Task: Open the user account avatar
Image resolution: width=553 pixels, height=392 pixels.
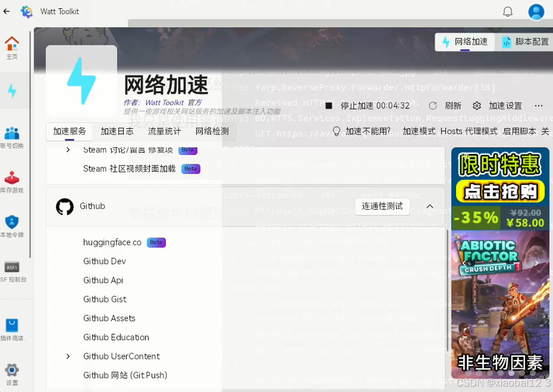Action: (x=536, y=12)
